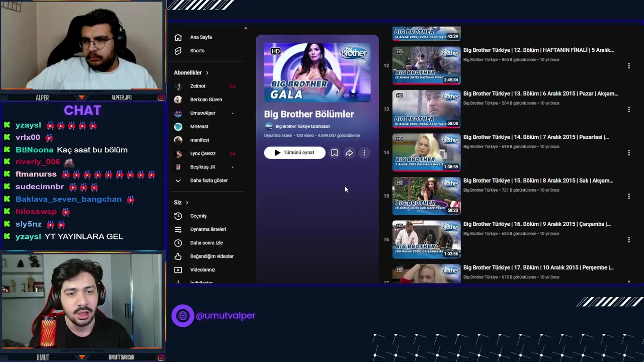The image size is (644, 362).
Task: Open 13. Bölüm 6 Aralık 2015 video title
Action: point(541,94)
